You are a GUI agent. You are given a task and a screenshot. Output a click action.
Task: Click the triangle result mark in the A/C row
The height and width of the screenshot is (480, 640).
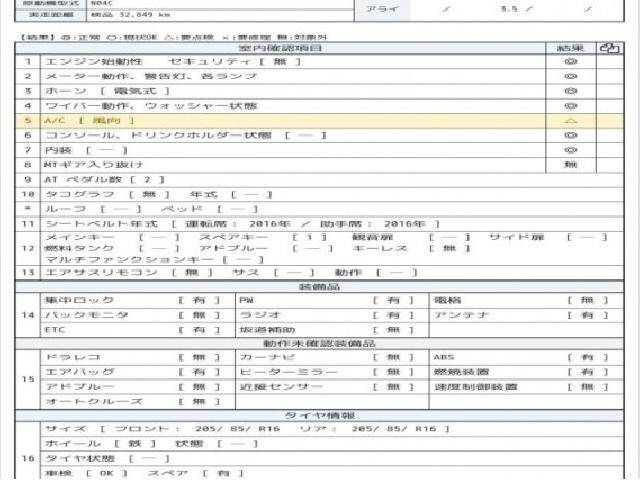(x=571, y=121)
